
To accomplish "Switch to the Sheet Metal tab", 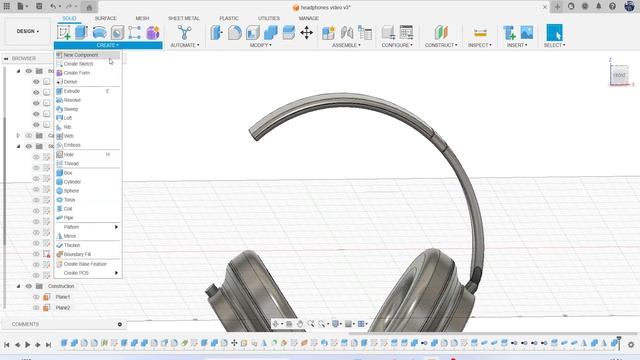I will (x=184, y=18).
